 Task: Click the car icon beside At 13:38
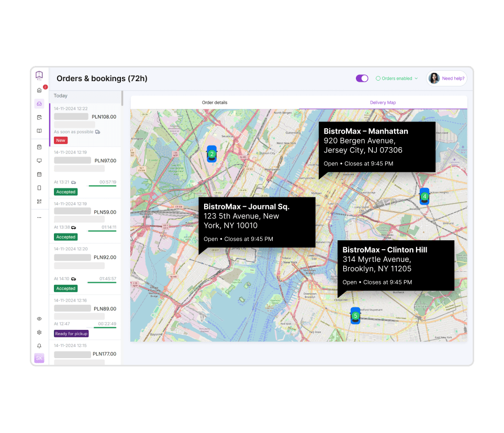[74, 227]
